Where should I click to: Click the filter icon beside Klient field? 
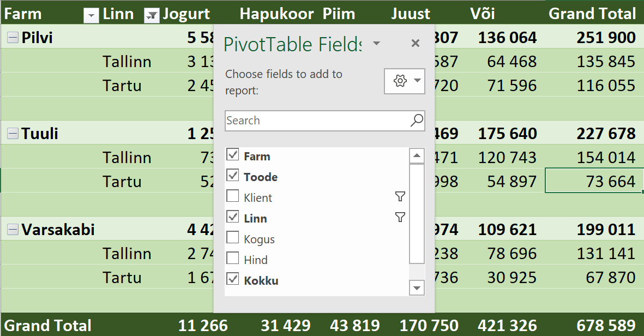[x=400, y=197]
